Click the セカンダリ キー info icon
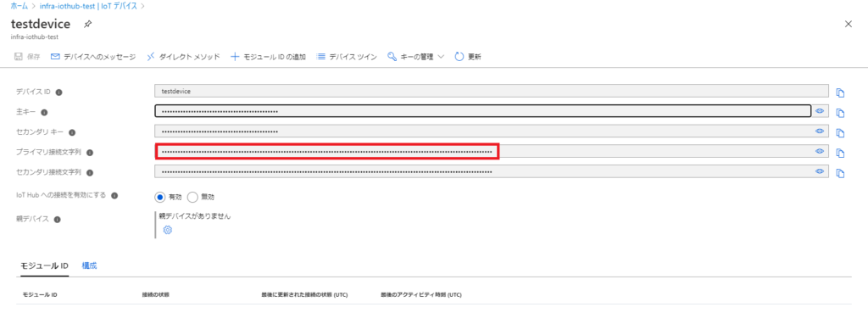The image size is (868, 313). coord(72,132)
